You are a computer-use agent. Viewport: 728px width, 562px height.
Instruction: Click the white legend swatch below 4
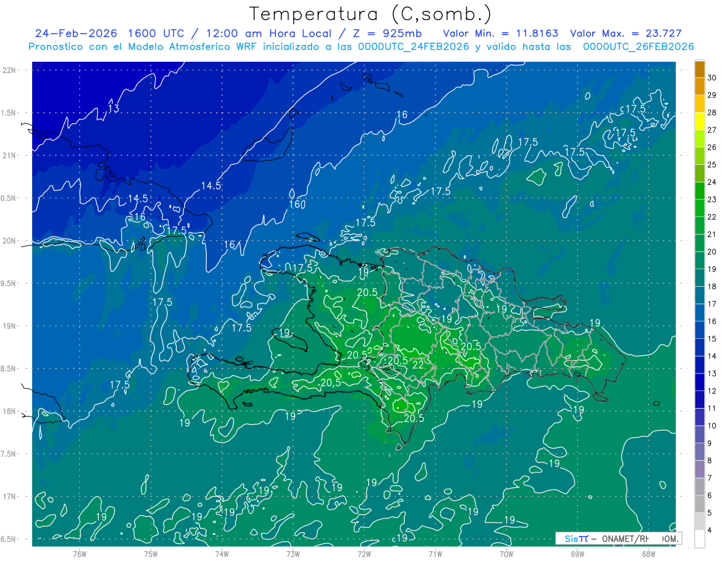click(x=699, y=539)
